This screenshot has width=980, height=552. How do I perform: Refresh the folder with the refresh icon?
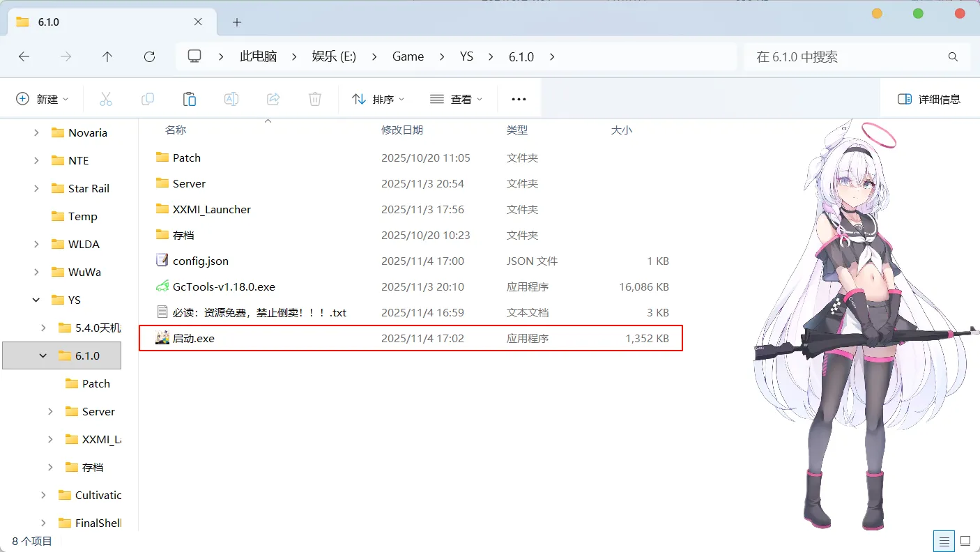coord(149,56)
